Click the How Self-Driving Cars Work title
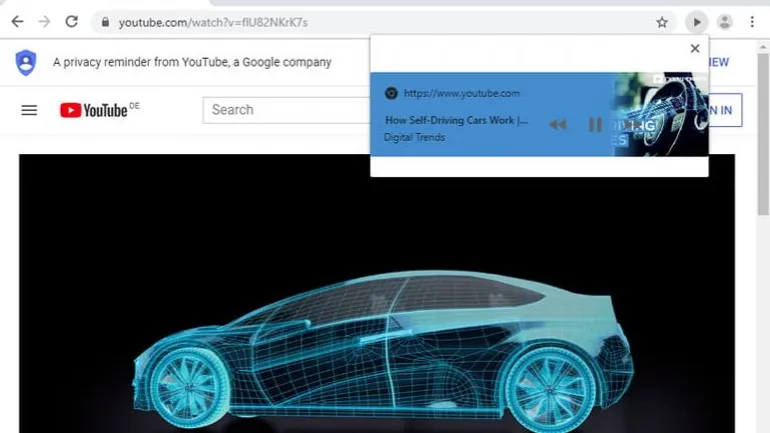 tap(456, 120)
